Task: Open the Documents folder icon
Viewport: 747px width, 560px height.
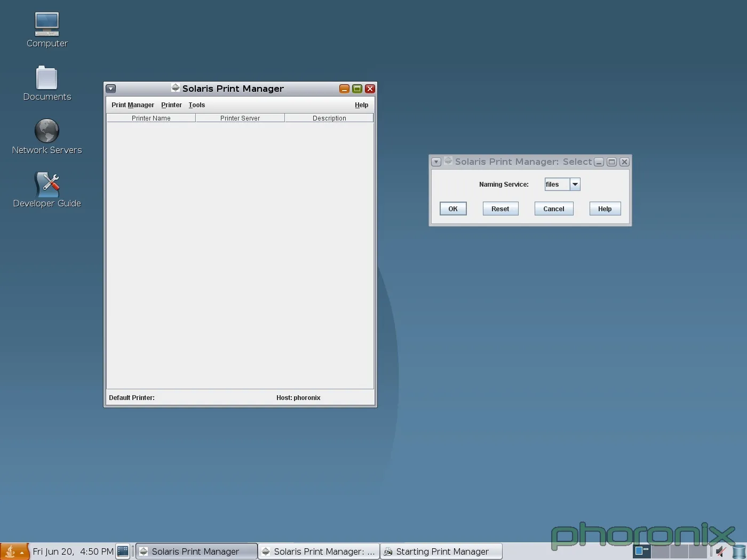Action: (x=47, y=84)
